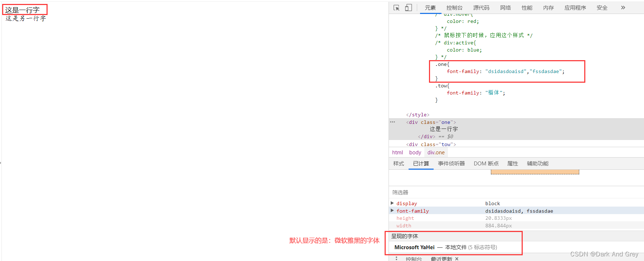Select the div class="one" opening tag
The width and height of the screenshot is (644, 261).
pos(431,122)
